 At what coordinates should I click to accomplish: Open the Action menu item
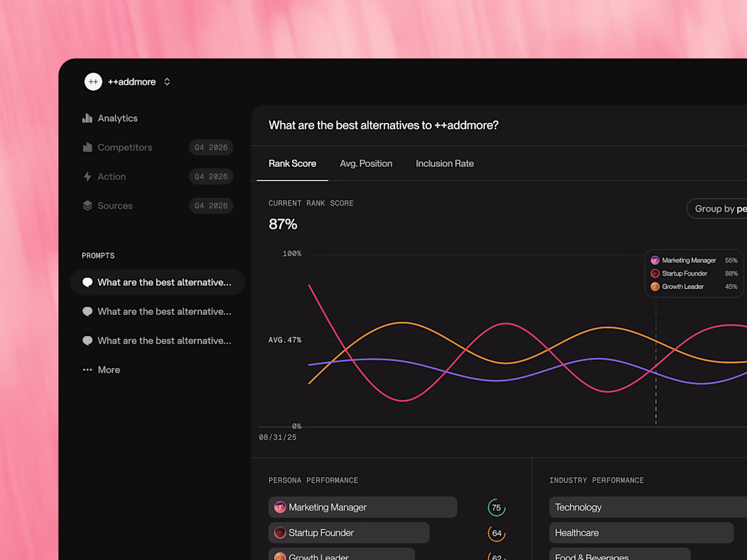click(111, 176)
